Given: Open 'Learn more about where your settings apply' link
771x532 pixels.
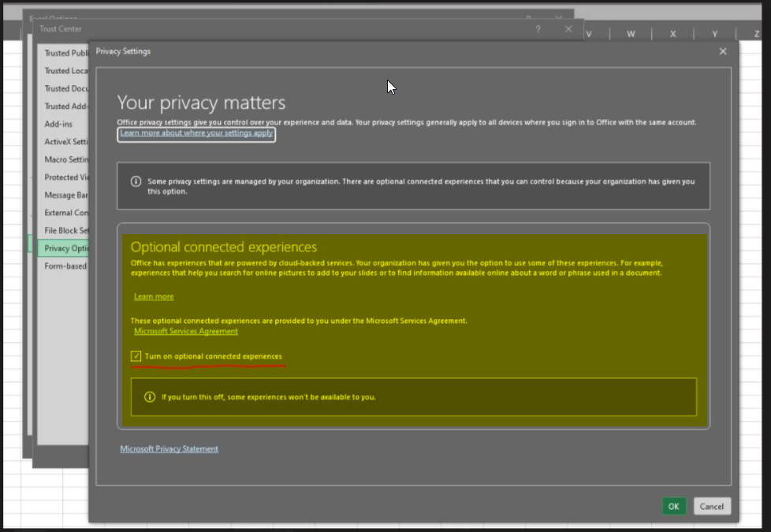Looking at the screenshot, I should click(196, 132).
